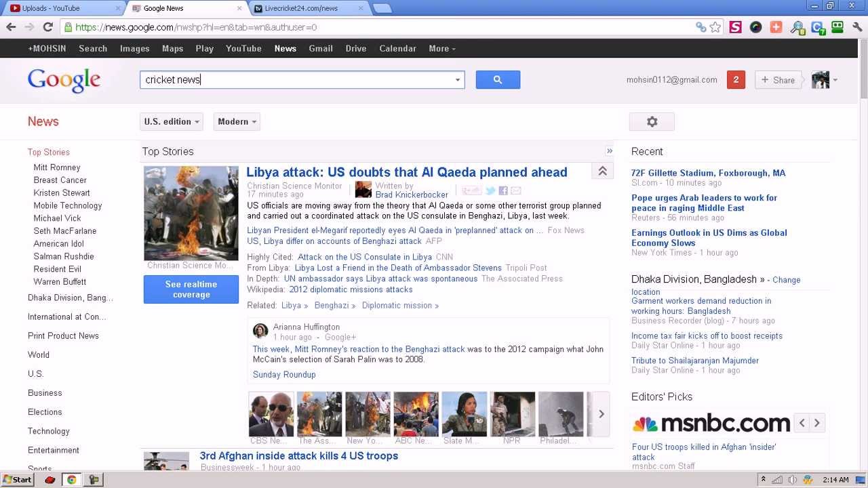Click See realtime coverage button
The image size is (868, 488).
[191, 289]
